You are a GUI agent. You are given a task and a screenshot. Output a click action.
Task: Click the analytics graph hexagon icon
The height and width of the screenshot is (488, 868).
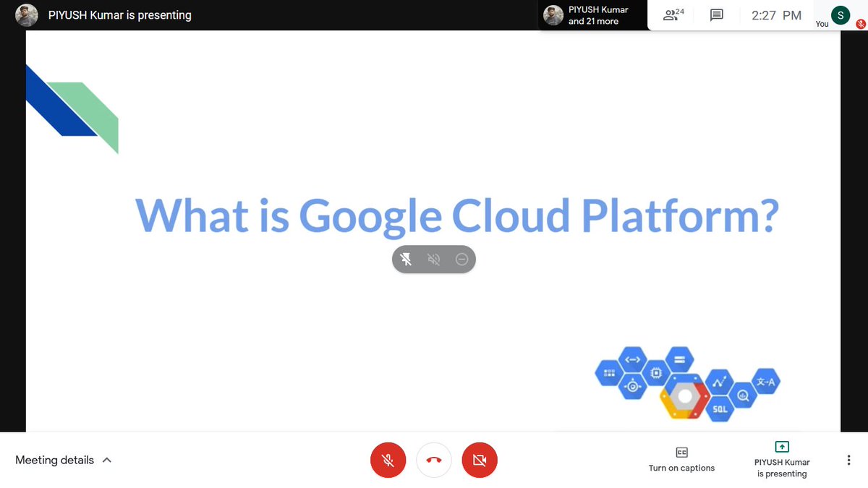[720, 382]
